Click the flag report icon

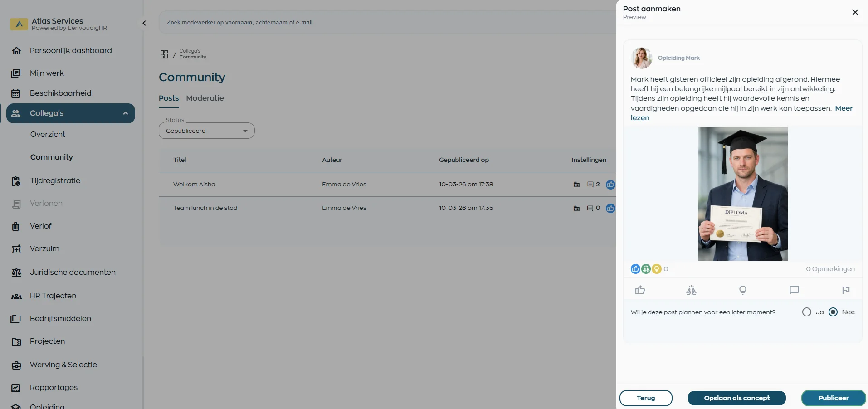[845, 290]
